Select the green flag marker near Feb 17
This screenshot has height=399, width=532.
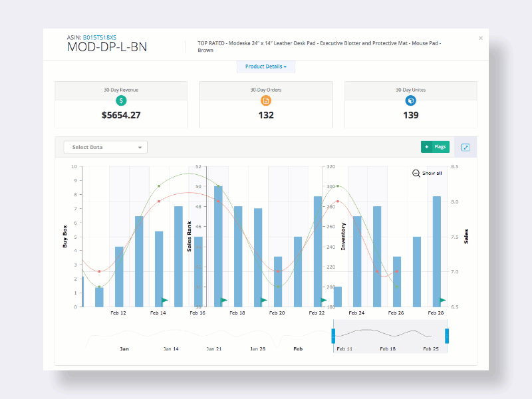click(223, 300)
